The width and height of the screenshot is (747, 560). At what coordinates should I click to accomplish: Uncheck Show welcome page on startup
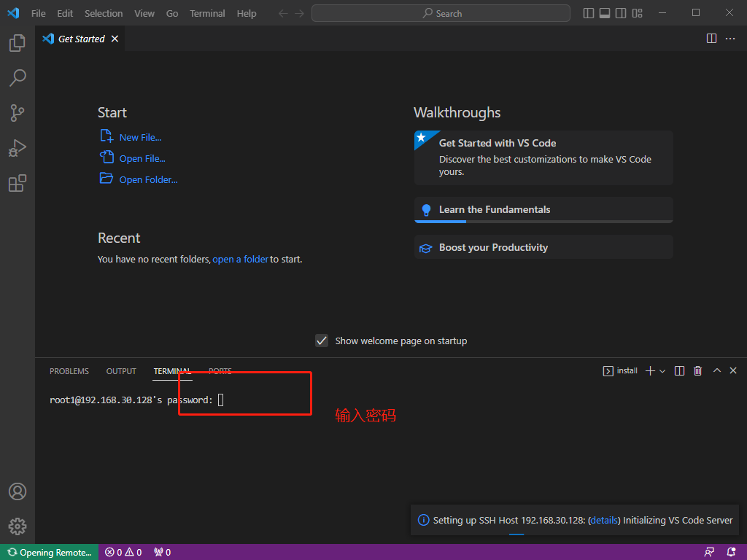pyautogui.click(x=321, y=341)
